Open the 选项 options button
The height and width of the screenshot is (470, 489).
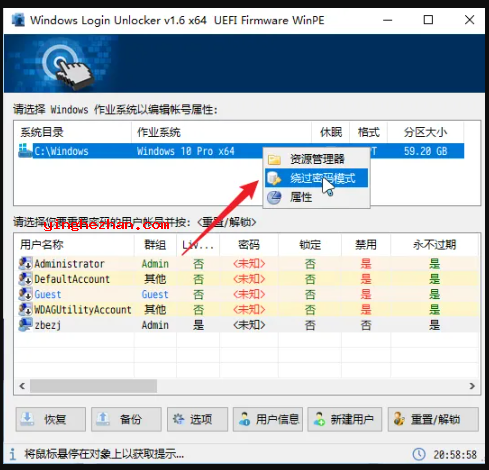(x=197, y=419)
